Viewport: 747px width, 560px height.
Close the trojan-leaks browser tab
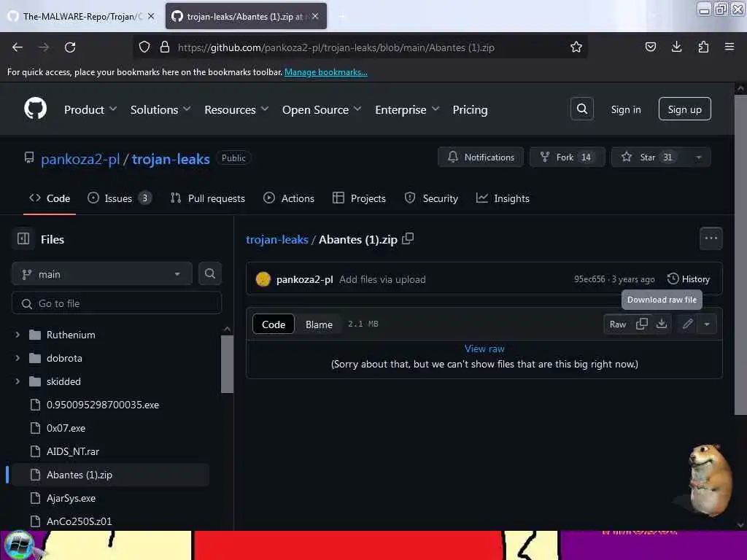click(x=315, y=16)
